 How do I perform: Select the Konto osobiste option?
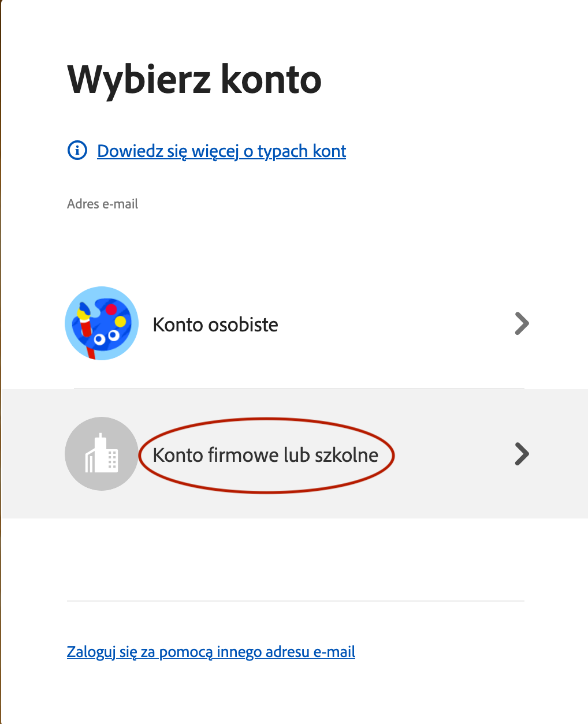coord(215,324)
